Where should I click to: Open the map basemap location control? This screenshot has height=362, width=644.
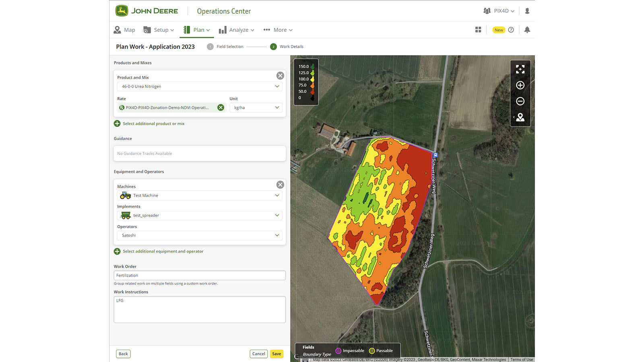tap(520, 117)
